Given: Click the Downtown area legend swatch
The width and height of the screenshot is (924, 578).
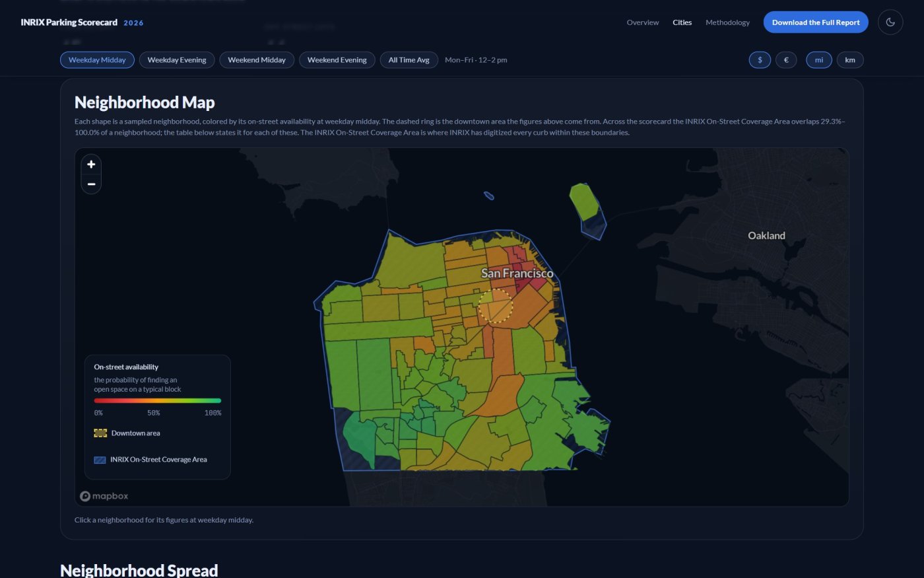Looking at the screenshot, I should (x=100, y=433).
